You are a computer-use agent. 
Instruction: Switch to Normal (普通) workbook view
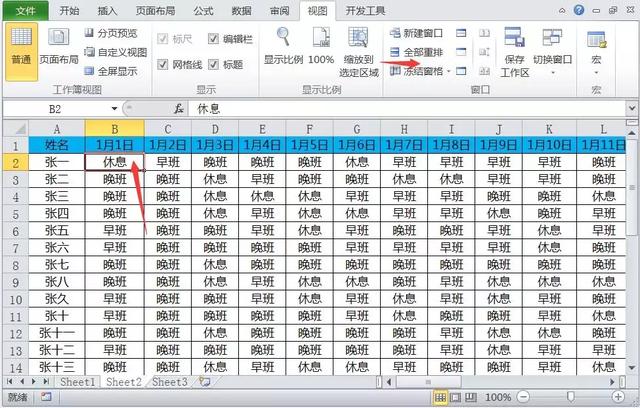pos(21,51)
